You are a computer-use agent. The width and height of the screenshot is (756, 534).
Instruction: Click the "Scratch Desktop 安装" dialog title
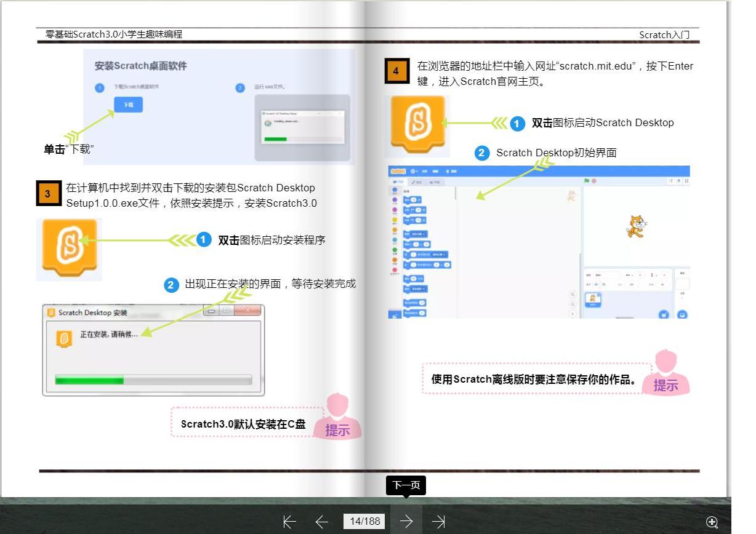(93, 313)
